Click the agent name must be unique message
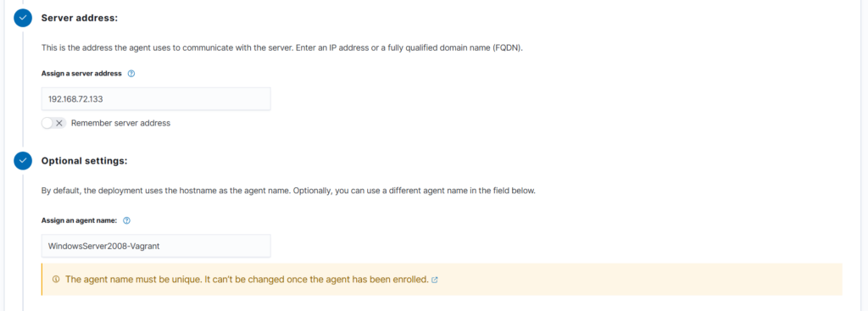The width and height of the screenshot is (868, 311). (247, 280)
